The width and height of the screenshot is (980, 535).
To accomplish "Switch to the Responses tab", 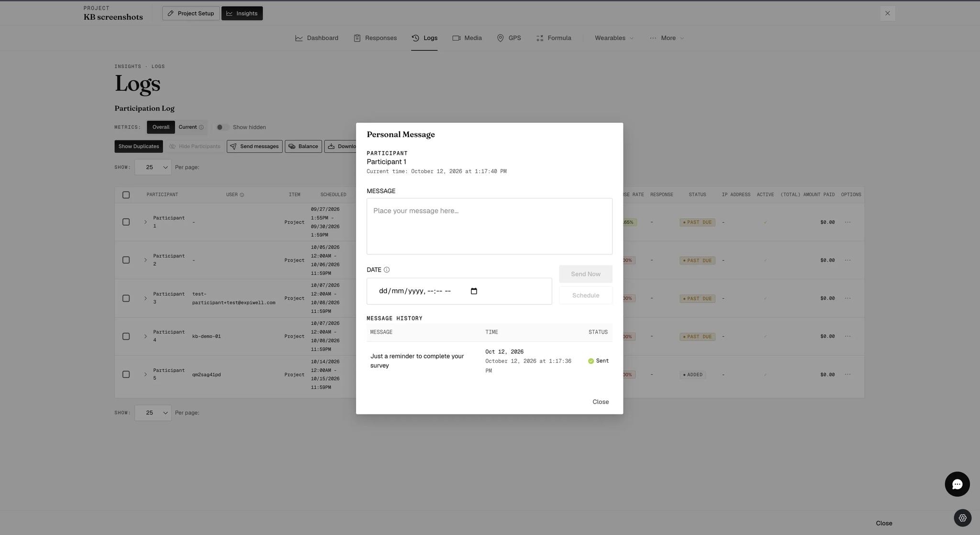I will (375, 38).
